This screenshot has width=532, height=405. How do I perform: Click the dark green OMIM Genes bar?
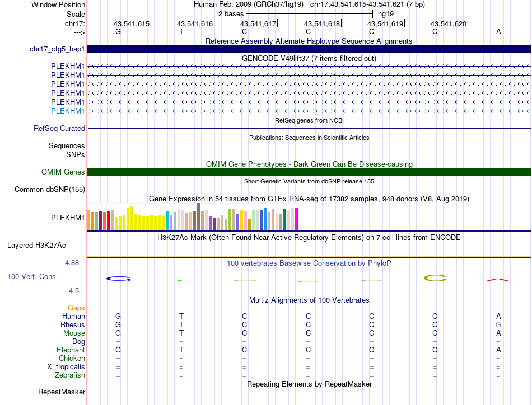point(309,172)
